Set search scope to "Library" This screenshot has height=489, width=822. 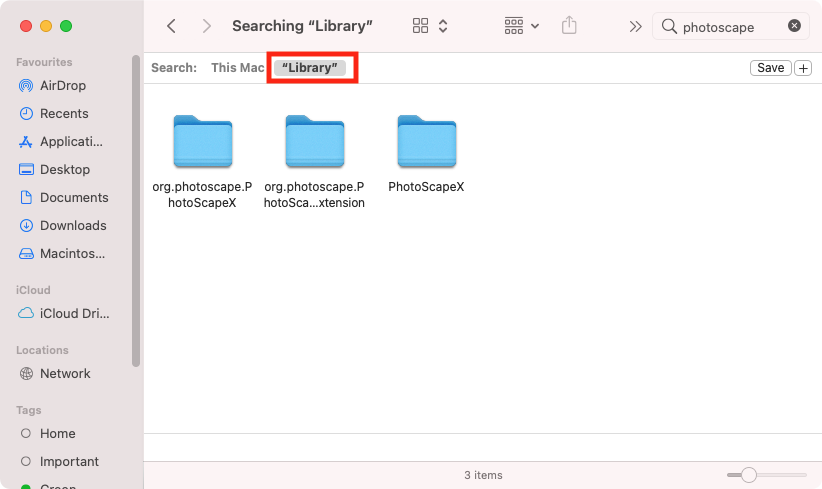310,68
